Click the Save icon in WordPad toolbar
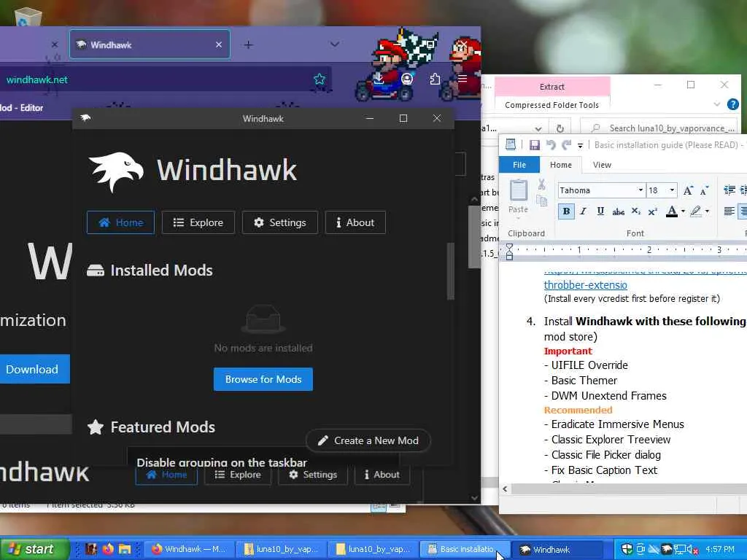The width and height of the screenshot is (747, 560). (535, 145)
